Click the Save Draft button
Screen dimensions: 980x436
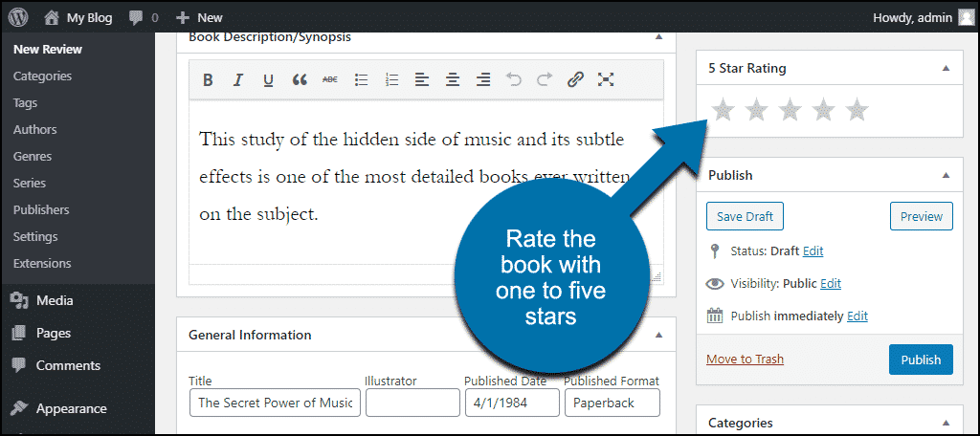745,217
